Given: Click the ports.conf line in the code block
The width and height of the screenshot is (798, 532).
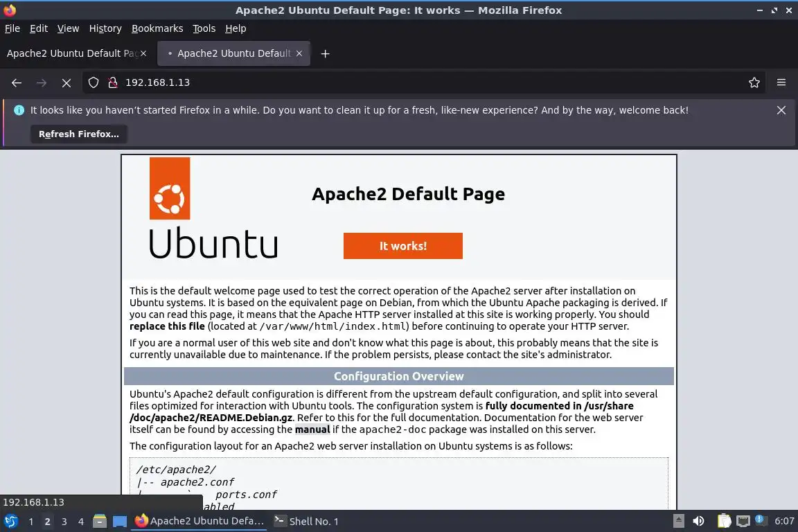Looking at the screenshot, I should point(246,495).
